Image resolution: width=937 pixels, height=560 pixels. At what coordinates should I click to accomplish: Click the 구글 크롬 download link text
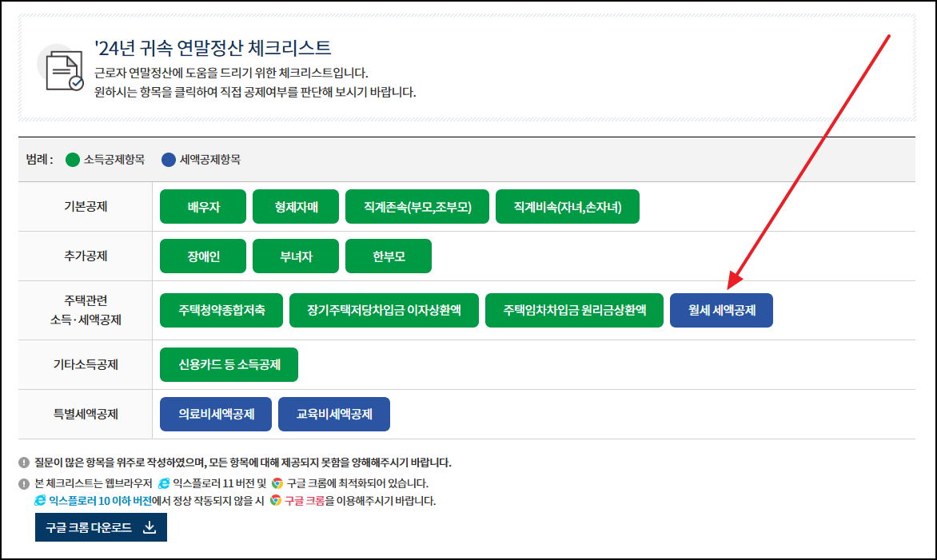(x=301, y=502)
